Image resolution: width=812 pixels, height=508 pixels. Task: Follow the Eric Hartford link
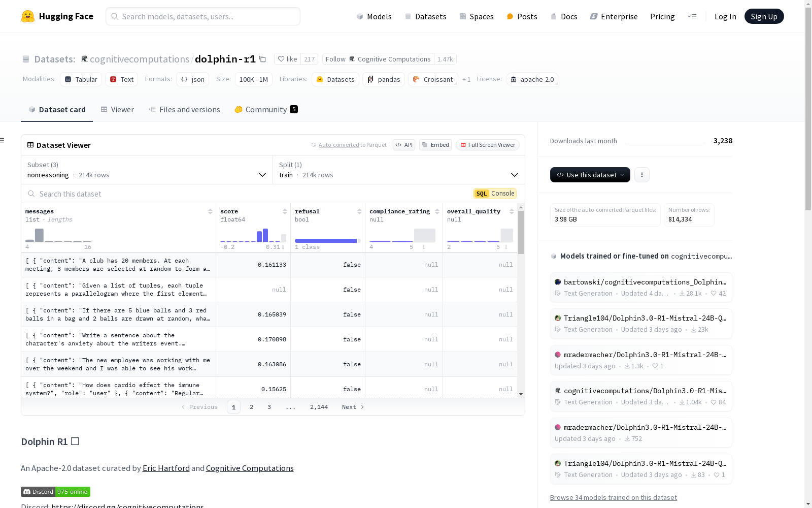(166, 468)
